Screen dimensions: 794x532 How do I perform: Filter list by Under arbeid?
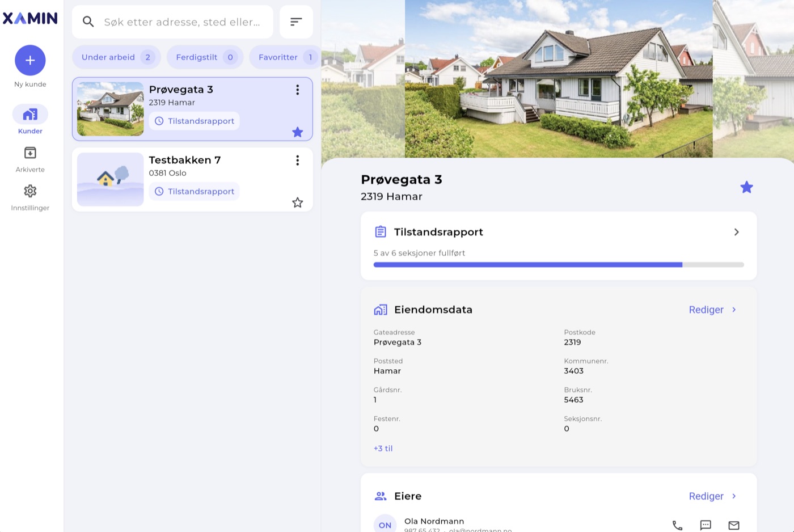[x=116, y=57]
